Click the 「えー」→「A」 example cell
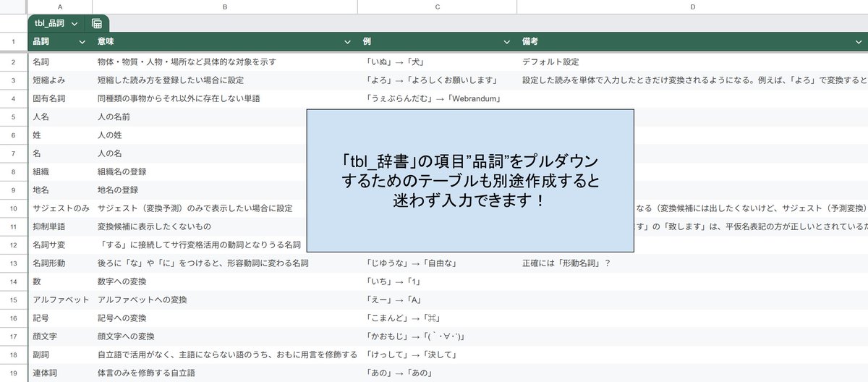This screenshot has width=868, height=382. point(437,300)
